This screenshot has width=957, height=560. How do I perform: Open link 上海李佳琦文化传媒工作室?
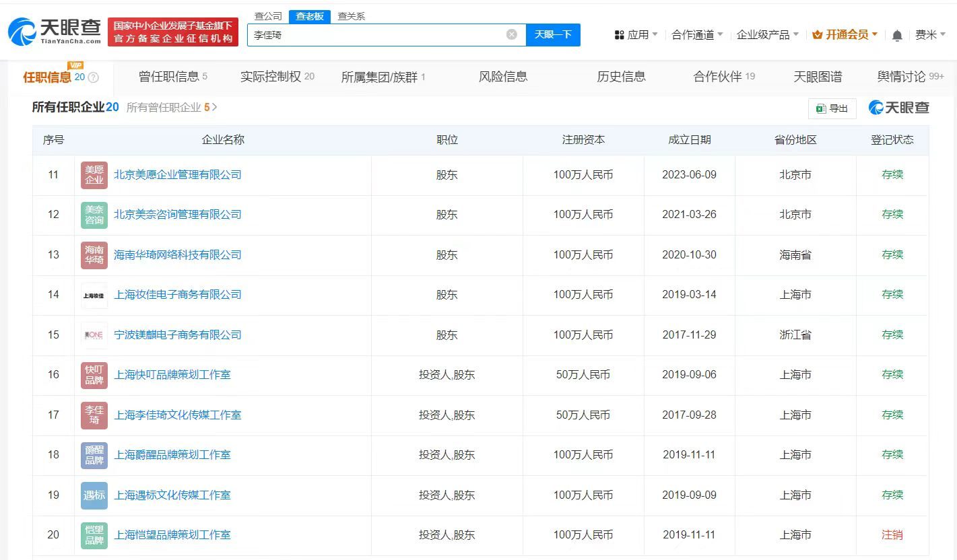pyautogui.click(x=178, y=415)
